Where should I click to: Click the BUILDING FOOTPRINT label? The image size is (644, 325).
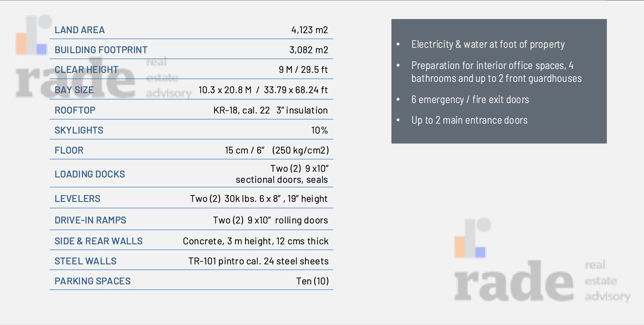coord(101,50)
